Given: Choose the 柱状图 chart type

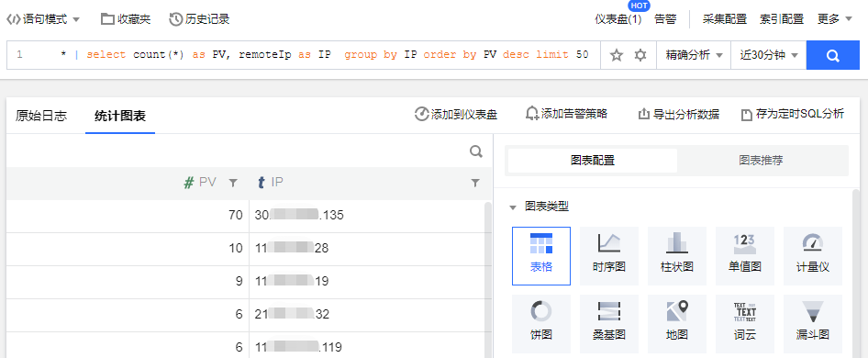Looking at the screenshot, I should 677,255.
